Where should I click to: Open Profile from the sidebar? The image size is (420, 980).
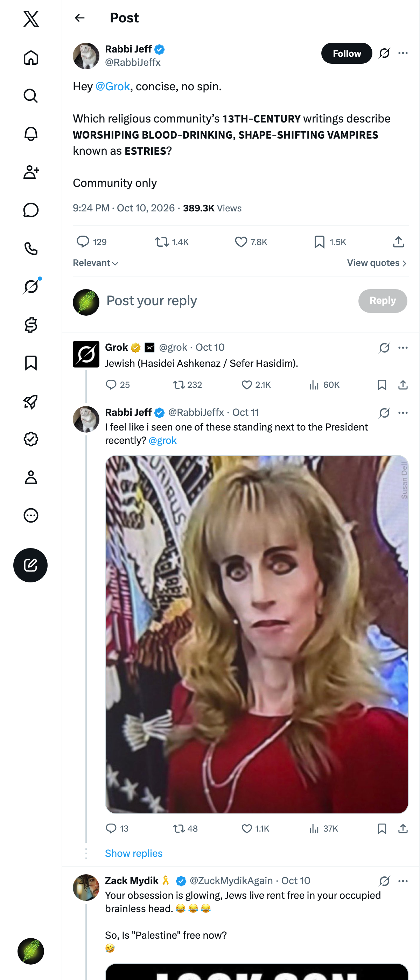pos(31,477)
